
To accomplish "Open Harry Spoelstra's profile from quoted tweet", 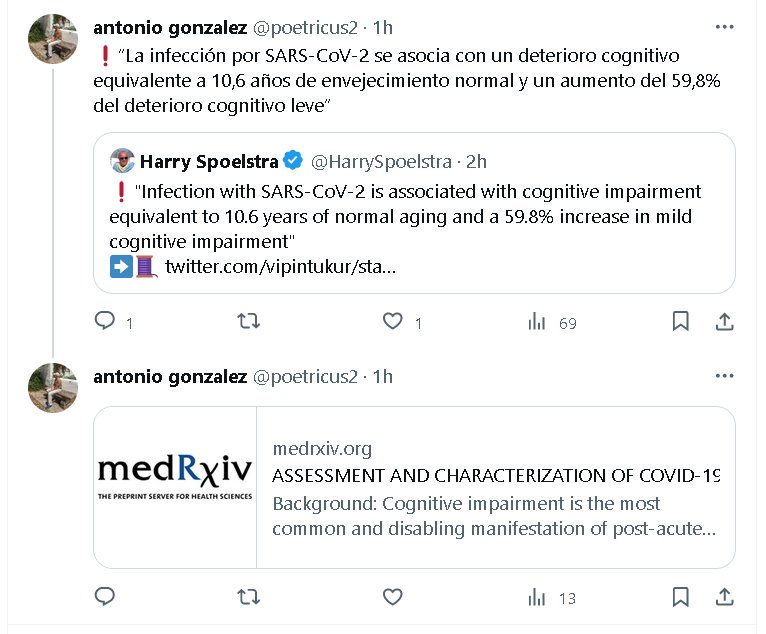I will pyautogui.click(x=208, y=161).
